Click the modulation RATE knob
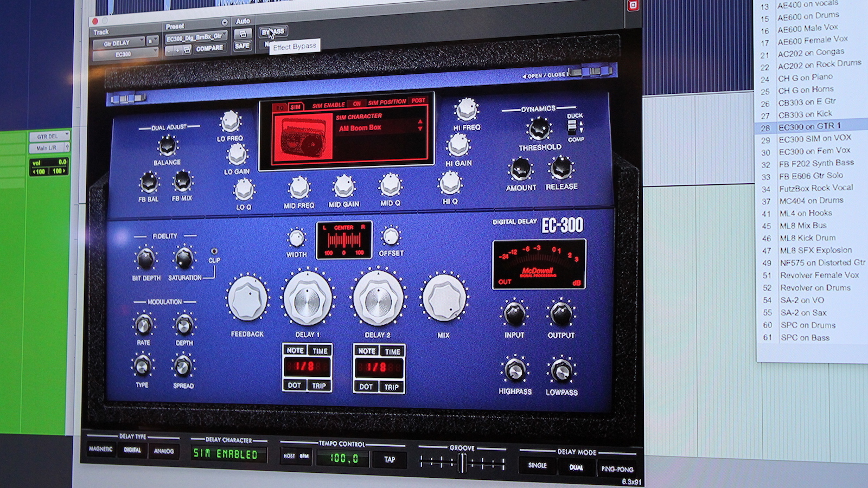The width and height of the screenshot is (868, 488). [x=143, y=325]
